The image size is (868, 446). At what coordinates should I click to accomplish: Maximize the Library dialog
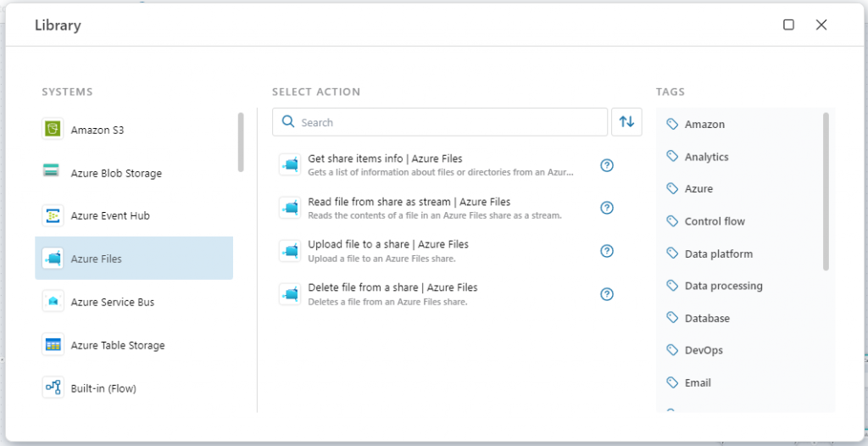[x=789, y=25]
